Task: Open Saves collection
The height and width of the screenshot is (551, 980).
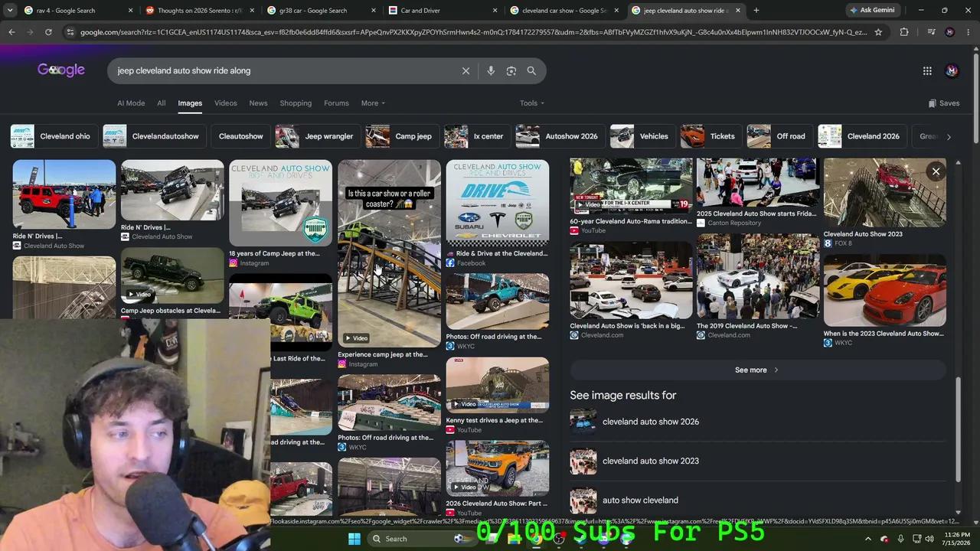Action: point(944,103)
